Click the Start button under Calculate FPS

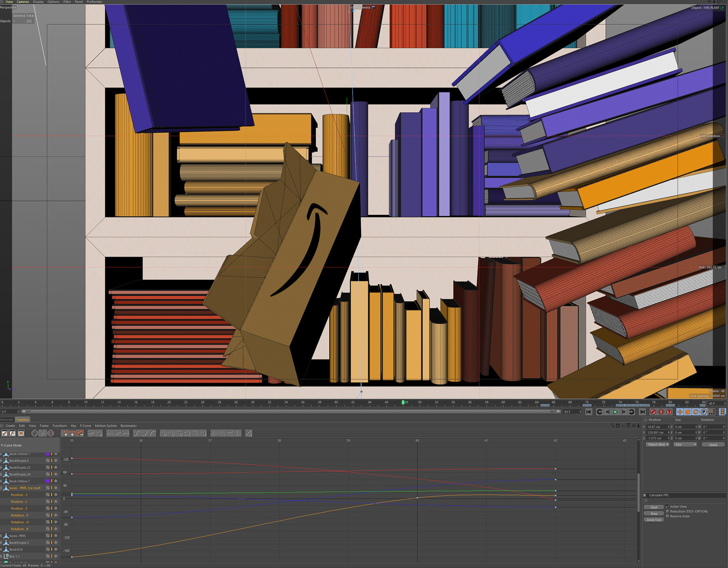click(x=654, y=507)
